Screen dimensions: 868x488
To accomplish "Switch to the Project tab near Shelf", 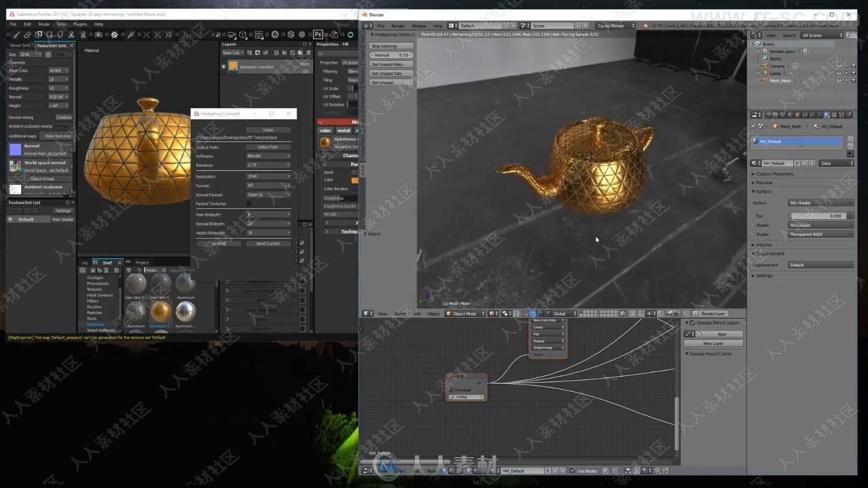I will point(142,262).
